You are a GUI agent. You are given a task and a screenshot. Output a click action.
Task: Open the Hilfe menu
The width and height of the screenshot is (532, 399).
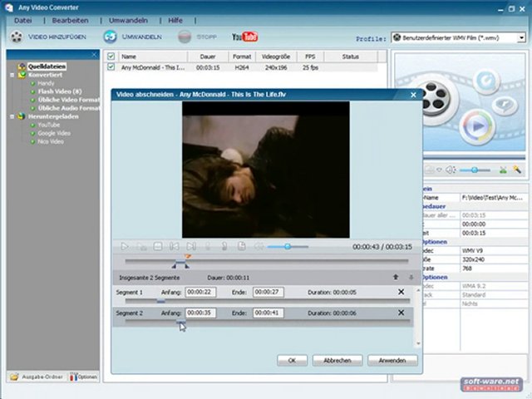pos(175,19)
